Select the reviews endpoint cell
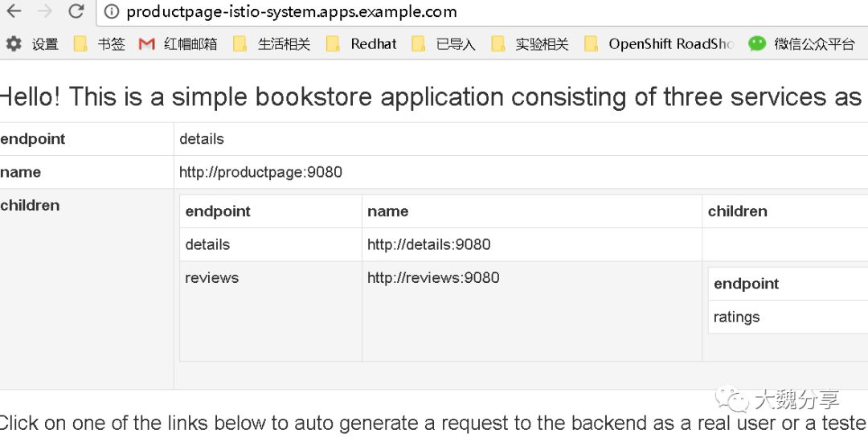The image size is (868, 438). click(x=212, y=278)
